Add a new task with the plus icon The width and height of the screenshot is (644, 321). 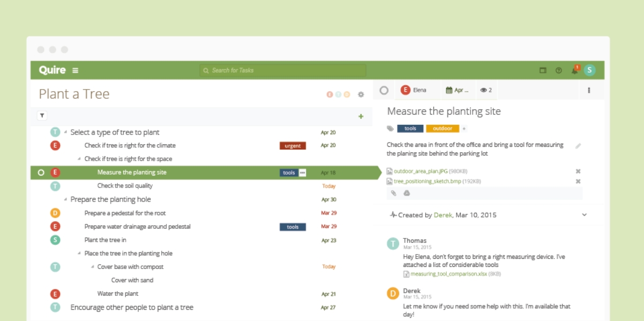[361, 116]
